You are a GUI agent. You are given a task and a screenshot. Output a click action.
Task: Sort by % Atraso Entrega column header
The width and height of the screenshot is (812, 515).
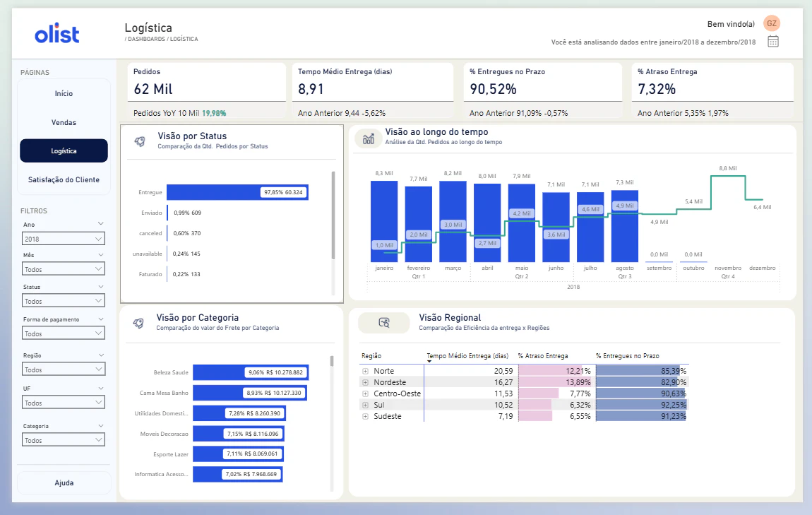pyautogui.click(x=543, y=356)
